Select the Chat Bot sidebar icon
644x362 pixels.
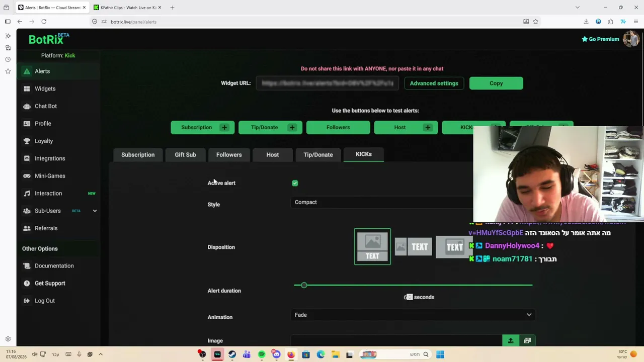click(27, 106)
